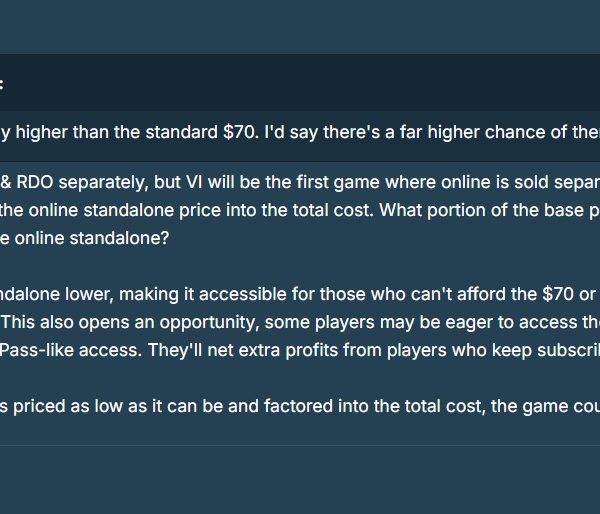Image resolution: width=600 pixels, height=514 pixels.
Task: Click the text "Pass-like access."
Action: [x=71, y=350]
